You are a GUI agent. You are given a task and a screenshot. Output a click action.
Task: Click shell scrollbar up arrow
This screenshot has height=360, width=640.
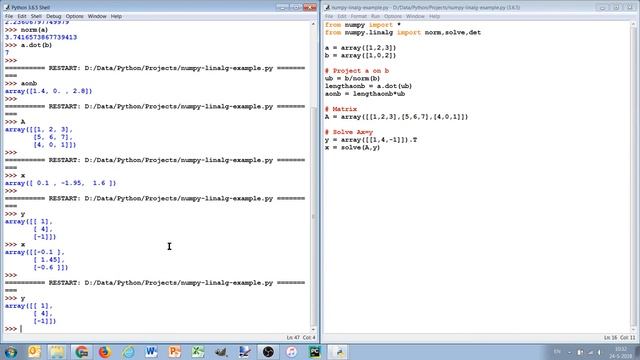click(313, 24)
